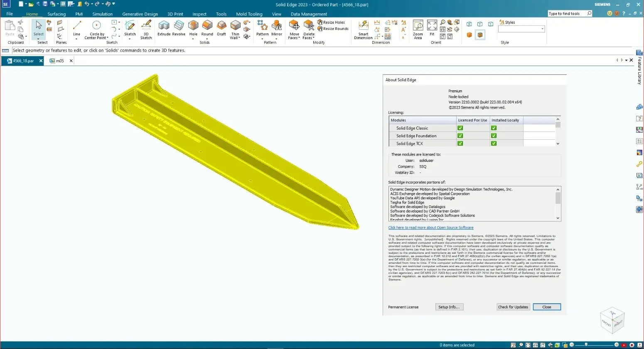Image resolution: width=644 pixels, height=349 pixels.
Task: Click Resize Holes command
Action: [x=331, y=22]
